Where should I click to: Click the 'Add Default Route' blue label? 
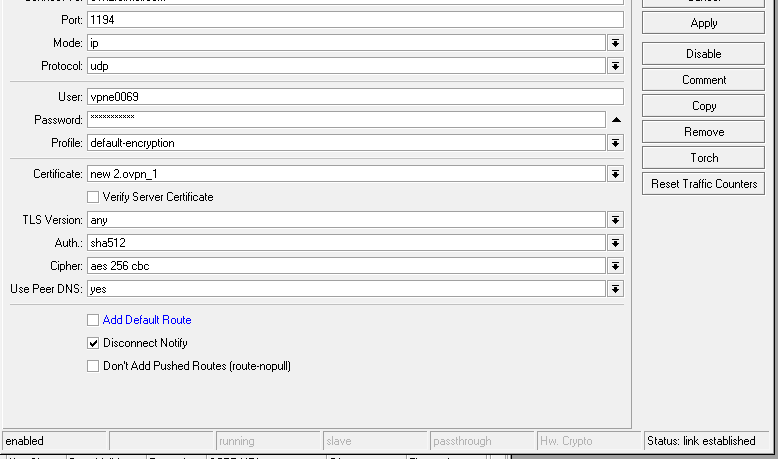(147, 320)
